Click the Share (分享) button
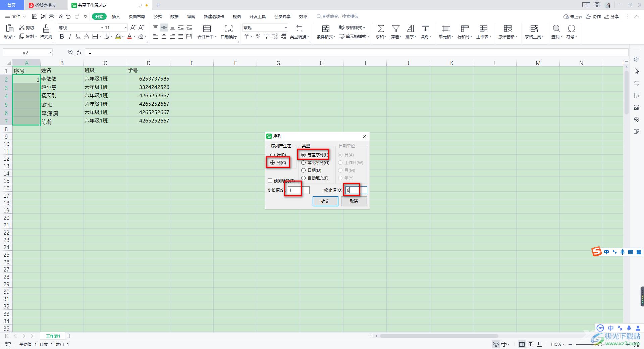644x349 pixels. [x=611, y=16]
